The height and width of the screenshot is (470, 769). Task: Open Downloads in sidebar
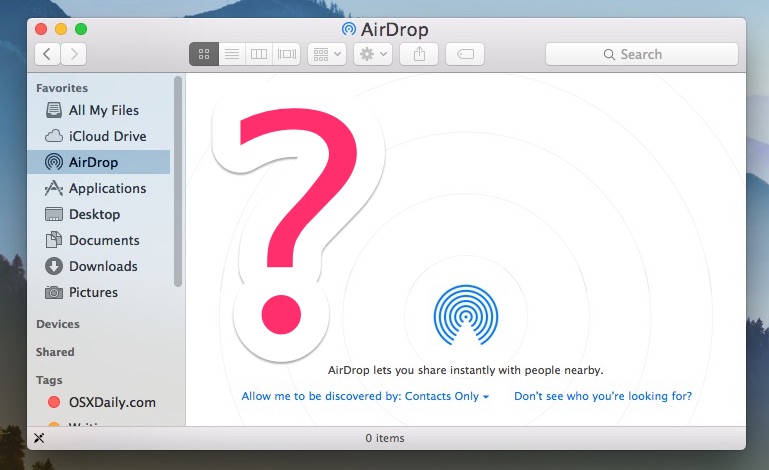tap(101, 266)
